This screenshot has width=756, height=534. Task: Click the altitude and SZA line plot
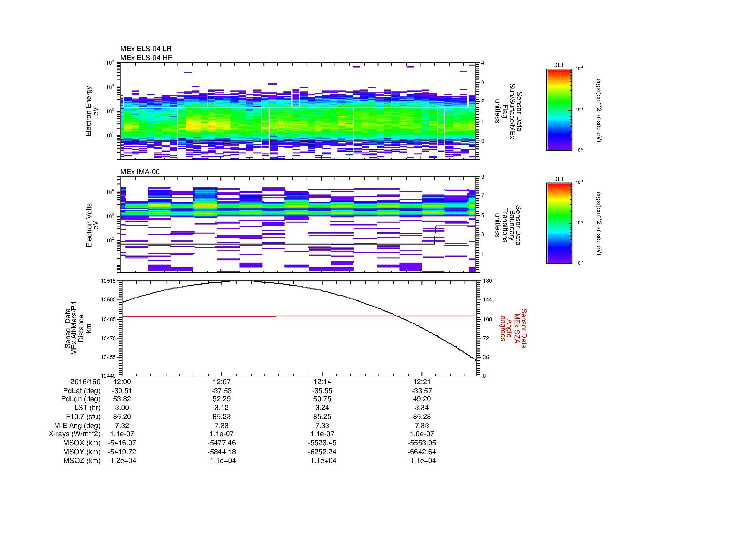299,328
